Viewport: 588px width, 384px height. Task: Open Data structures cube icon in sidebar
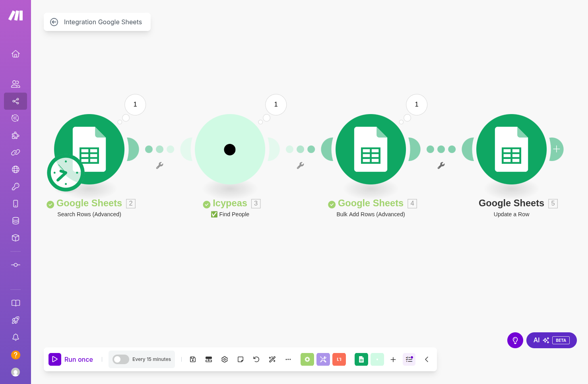(16, 238)
